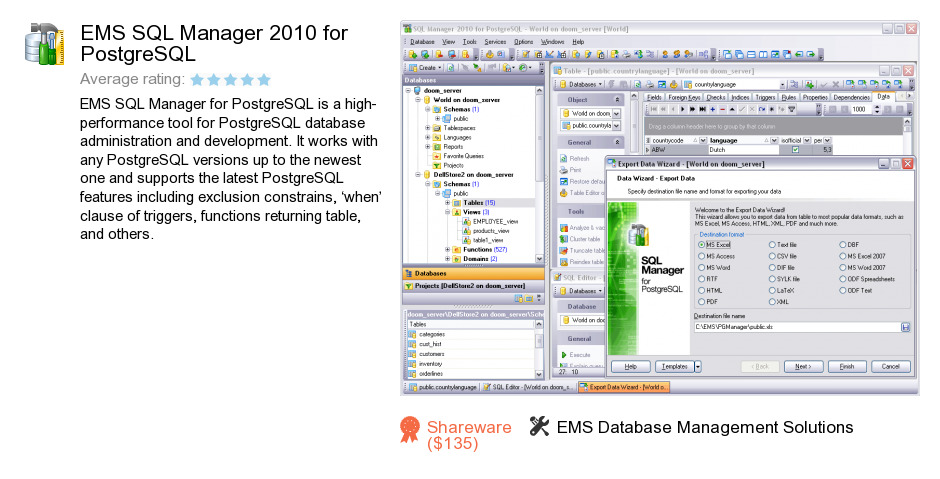Jump to last record in data navigator

703,110
